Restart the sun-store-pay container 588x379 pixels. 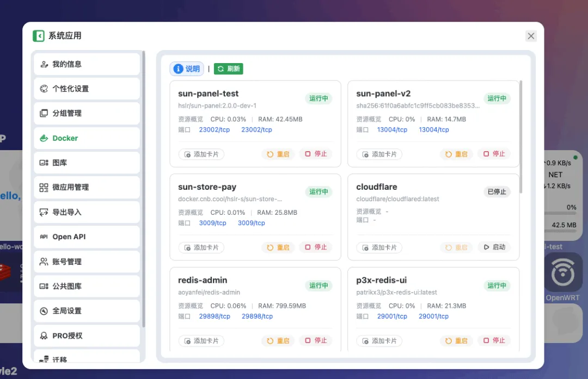click(x=278, y=247)
